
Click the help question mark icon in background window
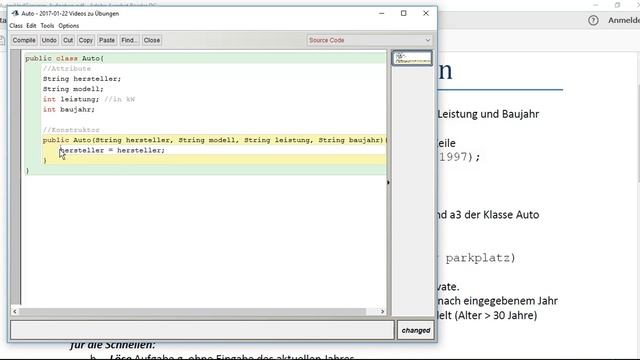coord(593,20)
